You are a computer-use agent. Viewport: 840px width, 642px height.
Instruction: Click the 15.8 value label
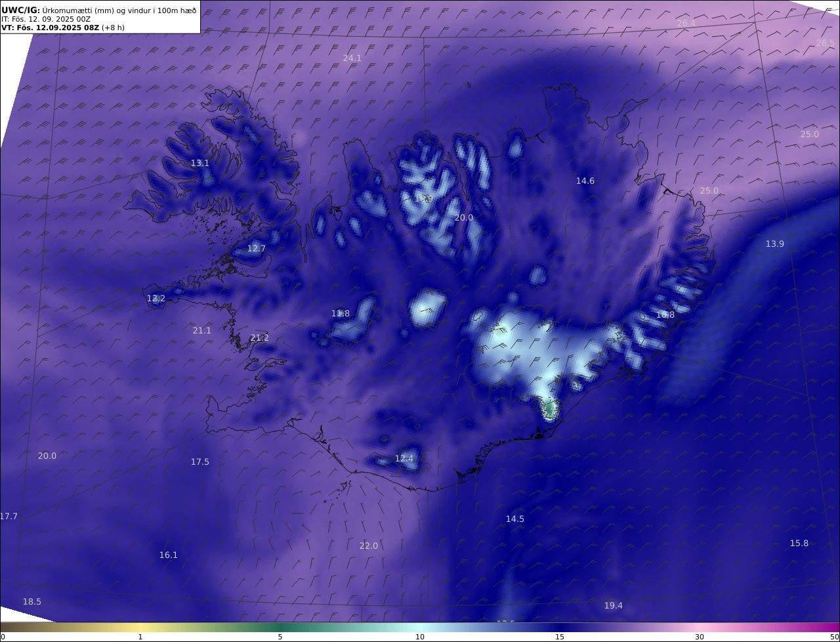pyautogui.click(x=799, y=543)
